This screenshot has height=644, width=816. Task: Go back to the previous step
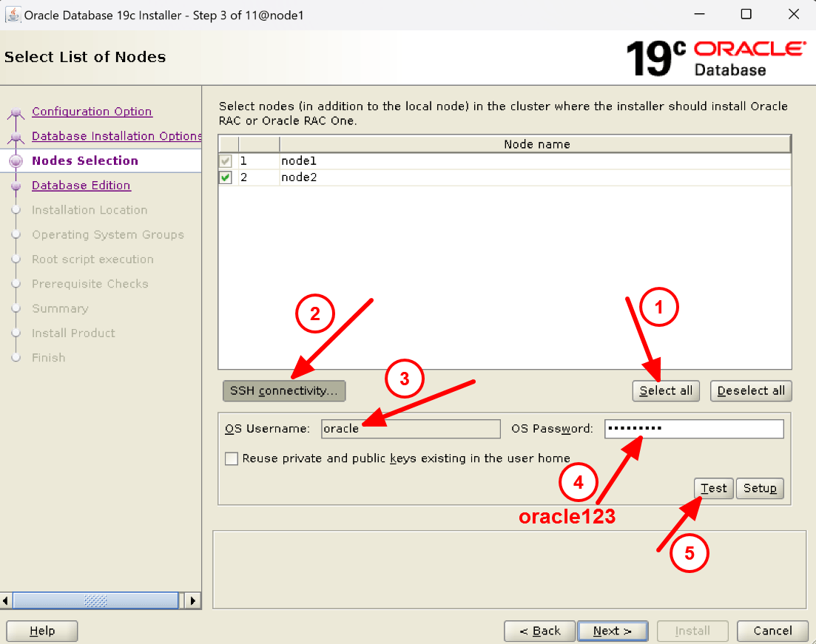coord(539,631)
